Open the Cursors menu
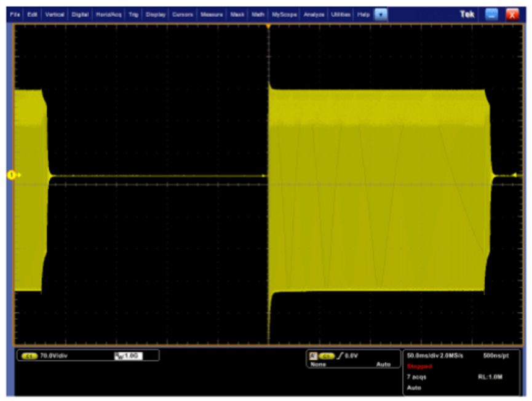The height and width of the screenshot is (401, 532). click(183, 14)
